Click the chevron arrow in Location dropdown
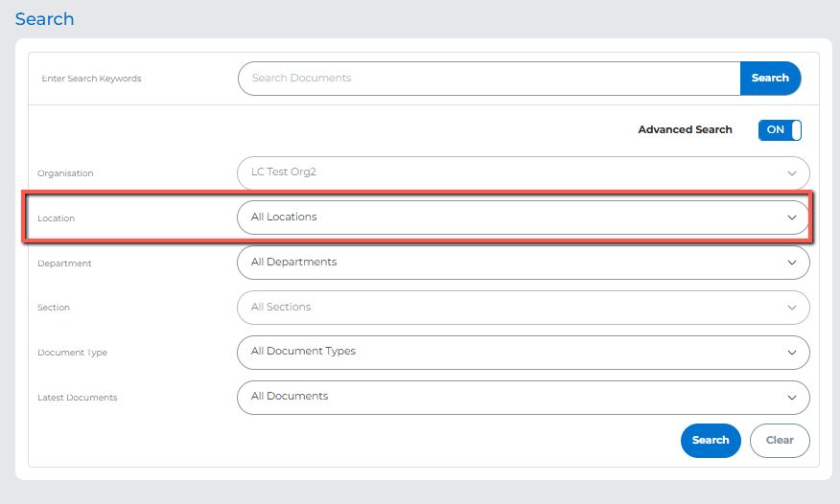Image resolution: width=840 pixels, height=504 pixels. [792, 218]
